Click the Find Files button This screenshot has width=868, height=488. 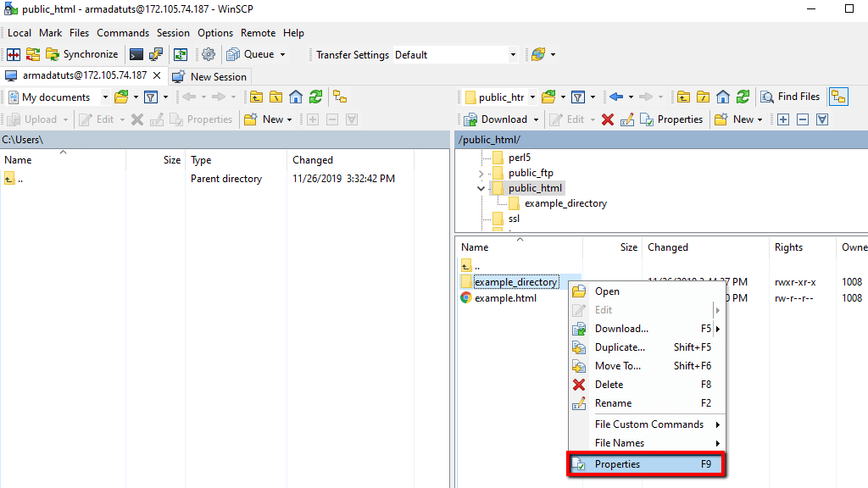(x=790, y=97)
